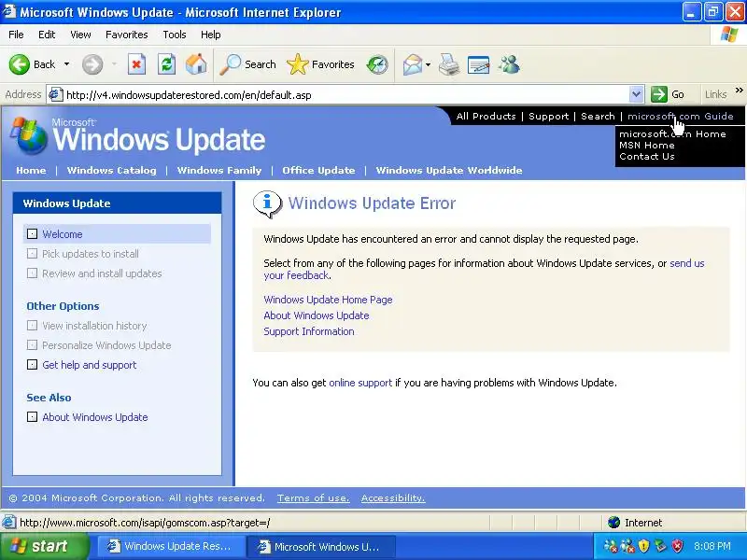Open the Back button history dropdown arrow
Image resolution: width=747 pixels, height=560 pixels.
tap(66, 64)
